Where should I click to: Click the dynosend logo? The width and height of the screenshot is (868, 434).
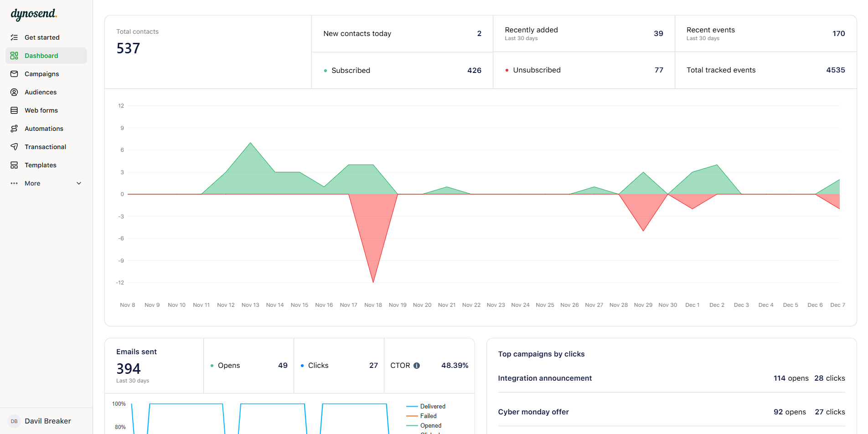(33, 14)
